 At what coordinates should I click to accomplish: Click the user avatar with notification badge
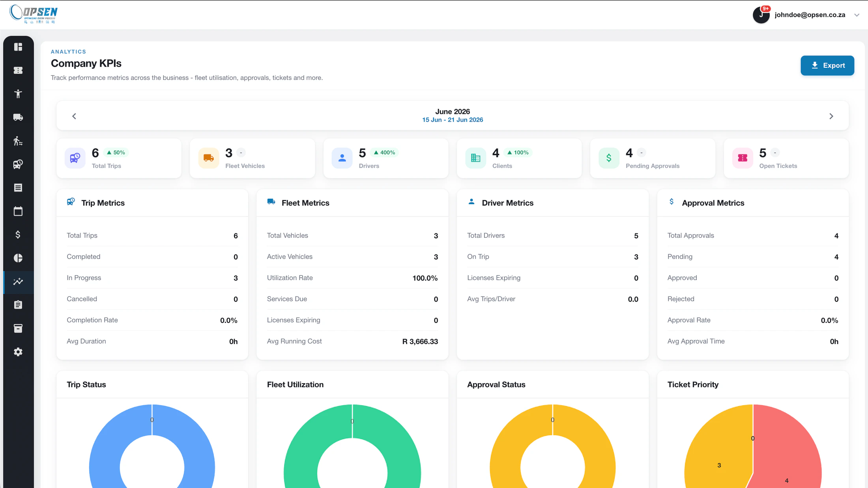[x=761, y=15]
